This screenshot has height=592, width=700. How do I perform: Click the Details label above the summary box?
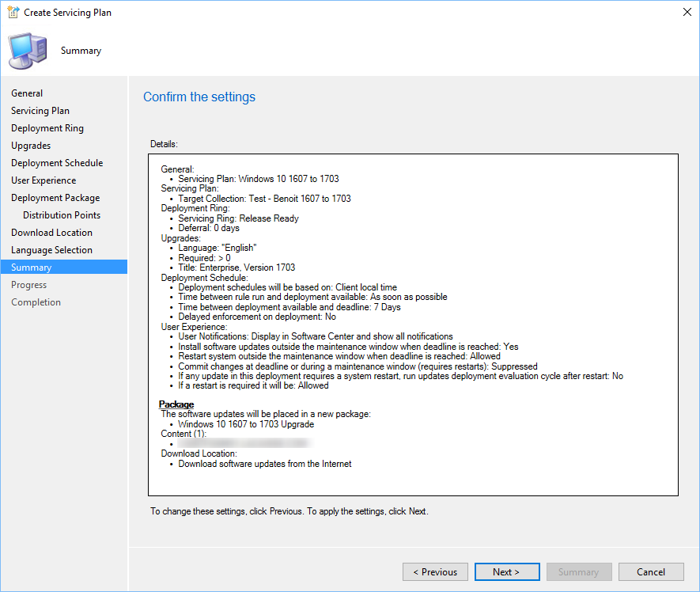point(164,144)
